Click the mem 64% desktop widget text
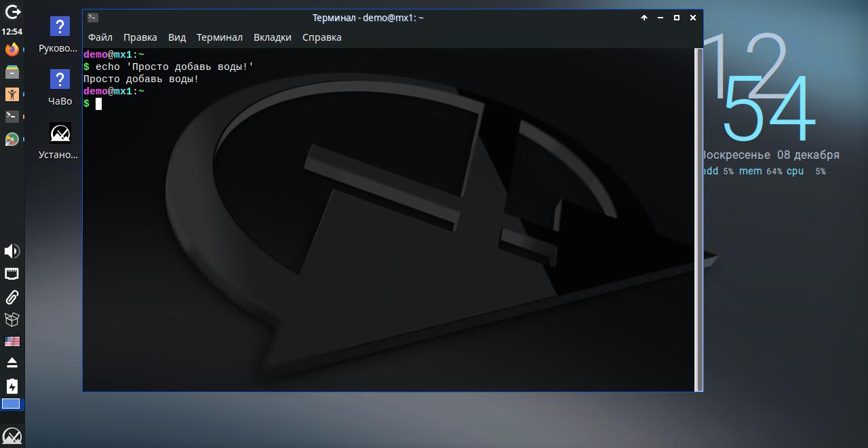This screenshot has height=448, width=868. click(x=760, y=171)
